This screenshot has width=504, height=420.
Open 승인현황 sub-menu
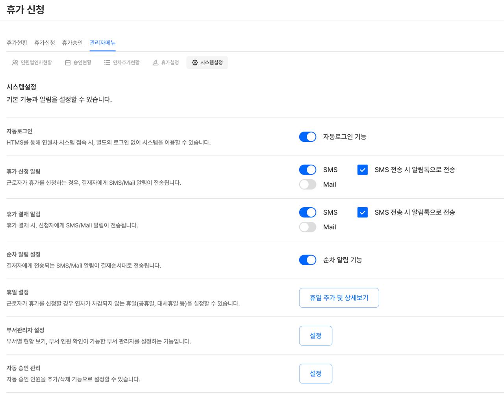(x=78, y=63)
